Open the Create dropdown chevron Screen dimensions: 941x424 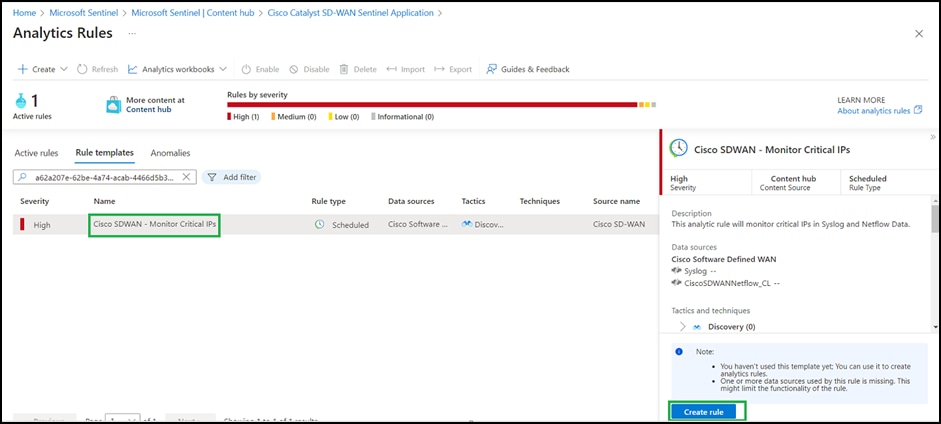(x=64, y=69)
